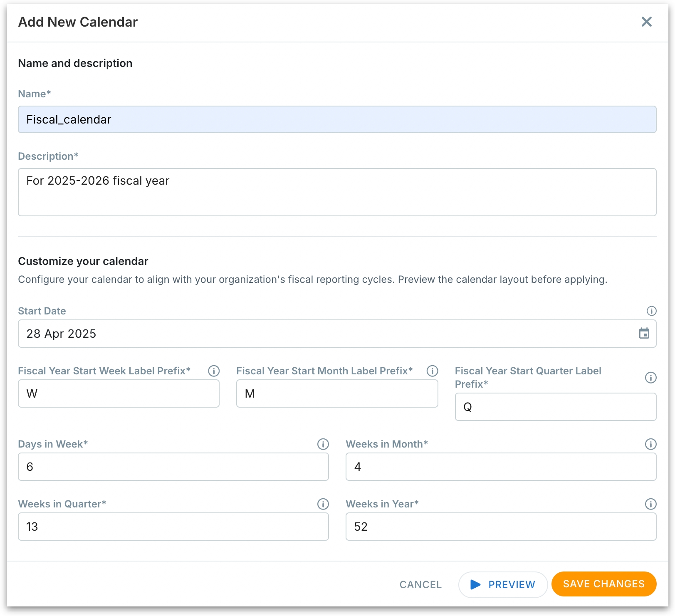Click info icon for Quarter Label Prefix
The image size is (675, 616).
[650, 378]
